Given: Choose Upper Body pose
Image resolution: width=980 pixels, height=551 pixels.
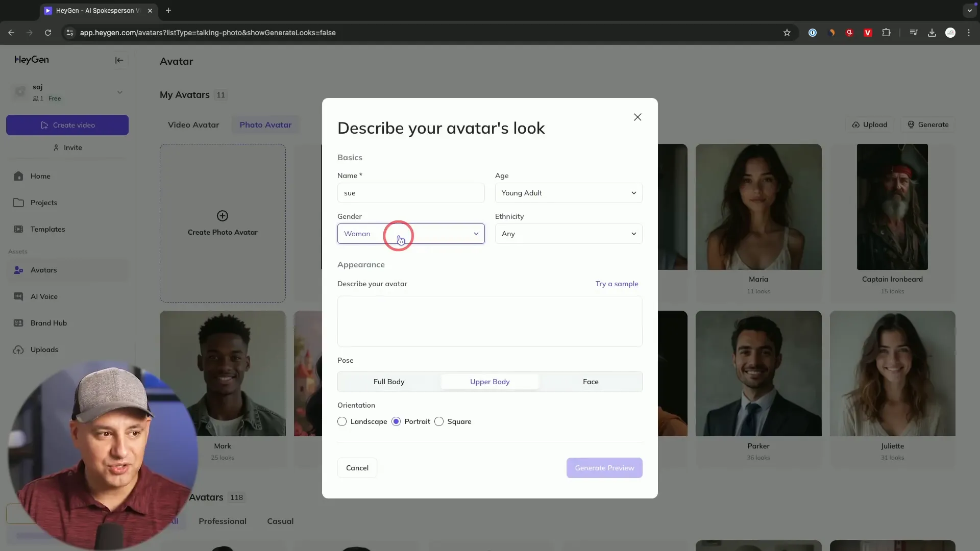Looking at the screenshot, I should point(490,382).
